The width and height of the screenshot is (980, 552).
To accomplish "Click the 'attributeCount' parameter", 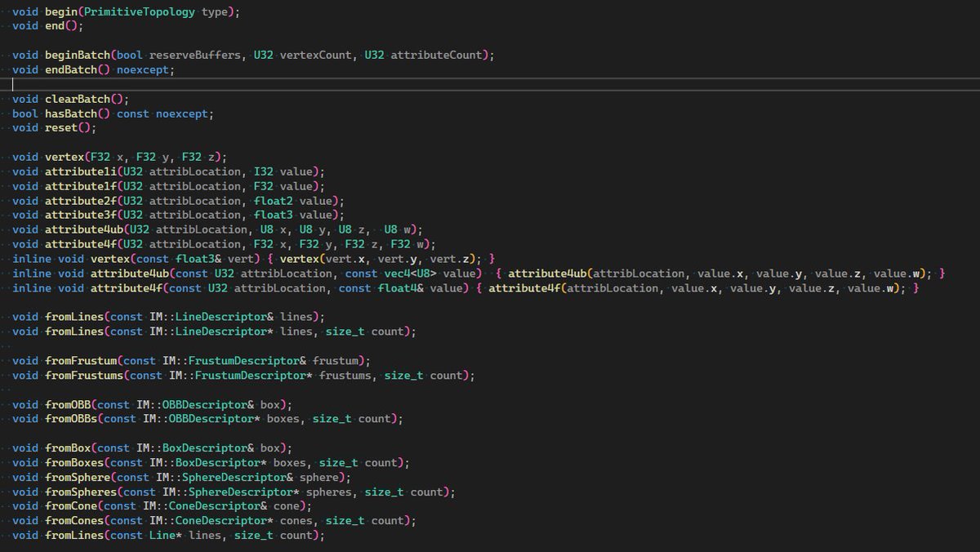I will 436,56.
